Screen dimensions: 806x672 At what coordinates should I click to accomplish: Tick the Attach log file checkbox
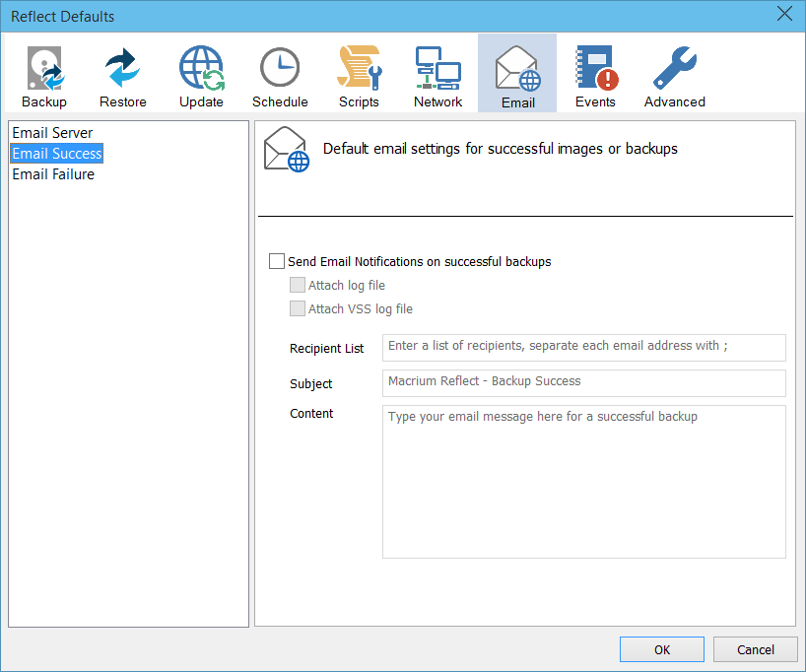tap(298, 285)
